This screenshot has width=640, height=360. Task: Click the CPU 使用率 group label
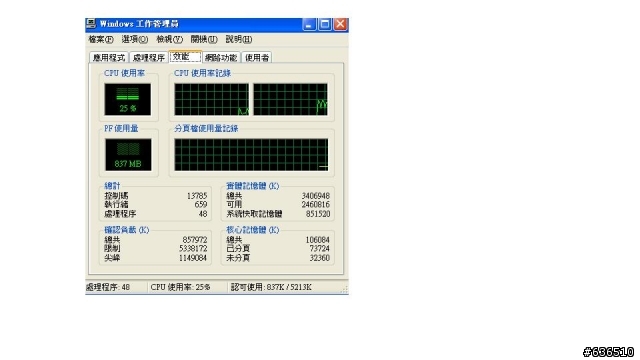124,73
